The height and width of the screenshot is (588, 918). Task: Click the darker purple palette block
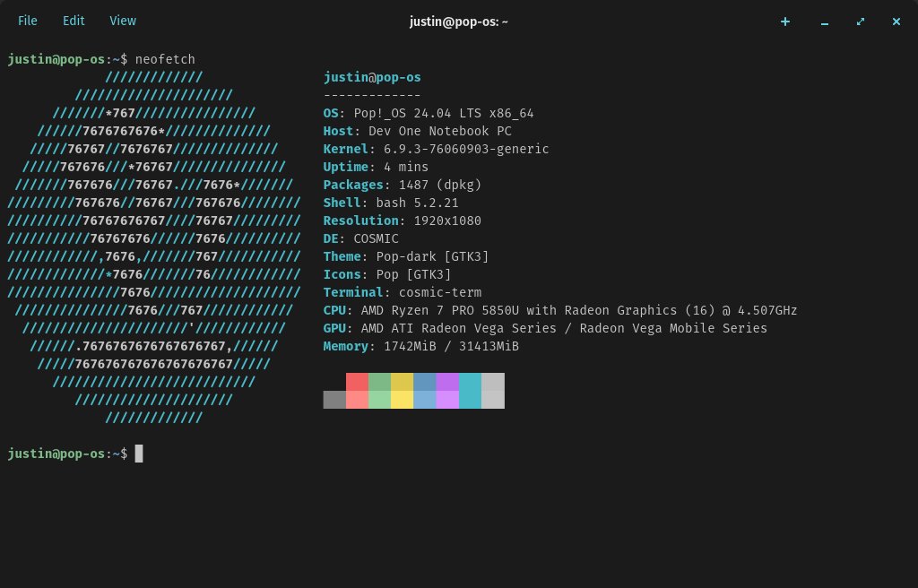[447, 382]
